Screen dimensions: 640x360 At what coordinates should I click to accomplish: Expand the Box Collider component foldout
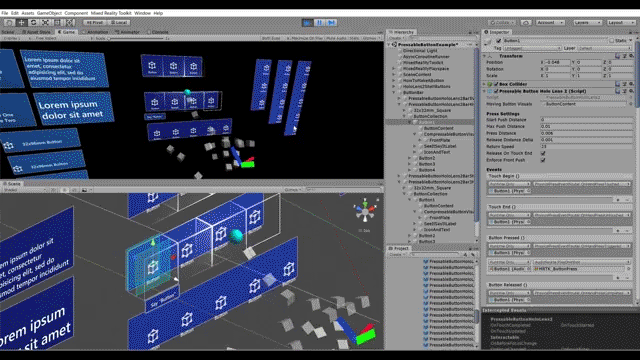484,84
